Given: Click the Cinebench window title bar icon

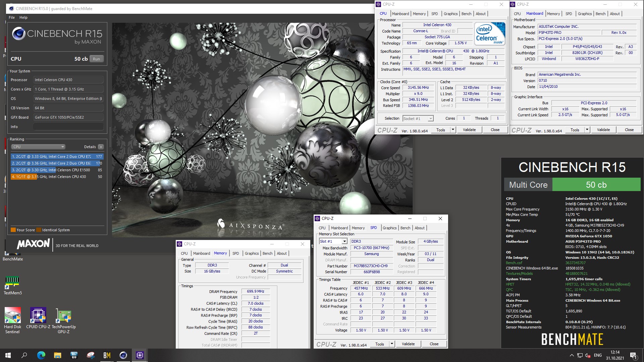Looking at the screenshot, I should [11, 9].
